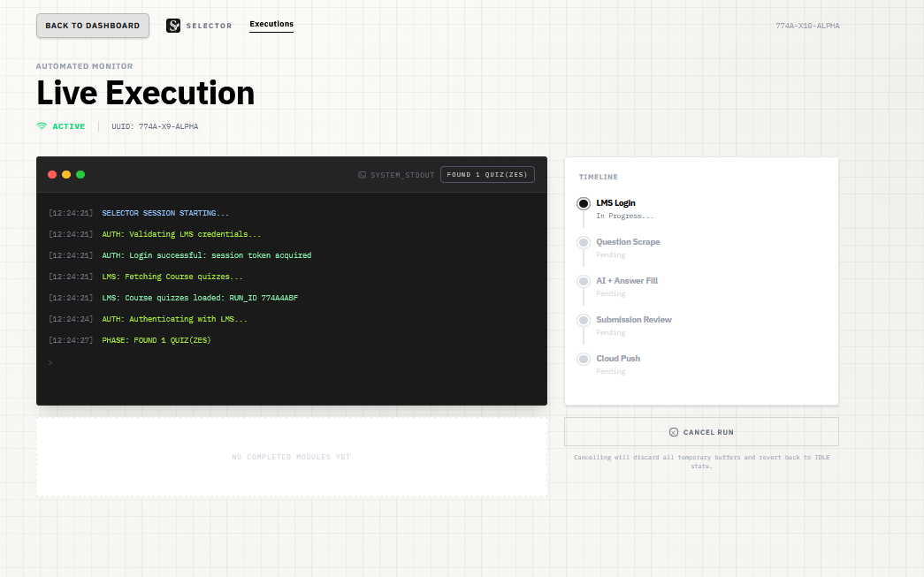Image resolution: width=924 pixels, height=577 pixels.
Task: Select the Cloud Push timeline marker
Action: point(584,359)
